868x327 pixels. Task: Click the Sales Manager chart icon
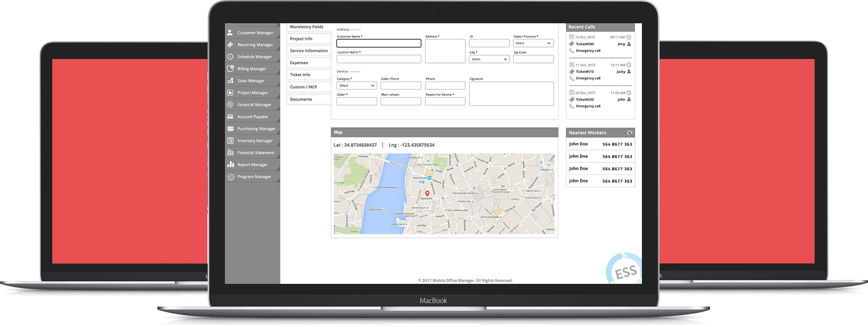click(x=230, y=81)
